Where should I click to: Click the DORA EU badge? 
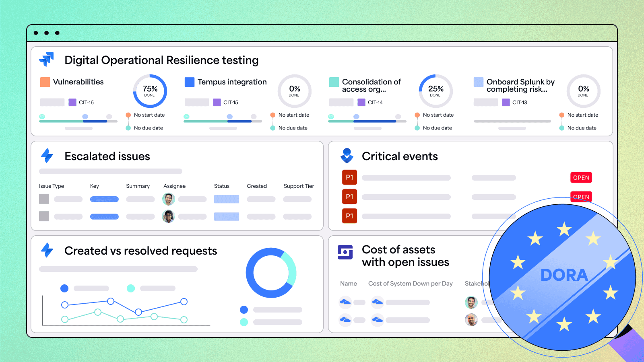(x=562, y=277)
